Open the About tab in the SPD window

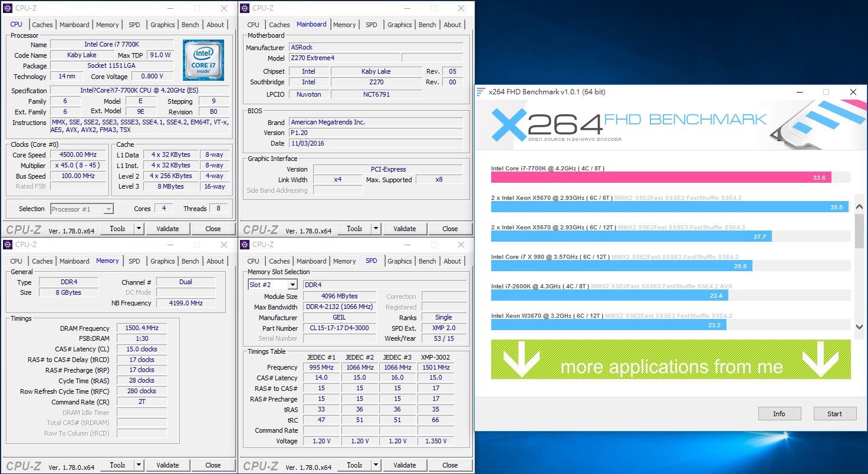tap(452, 261)
